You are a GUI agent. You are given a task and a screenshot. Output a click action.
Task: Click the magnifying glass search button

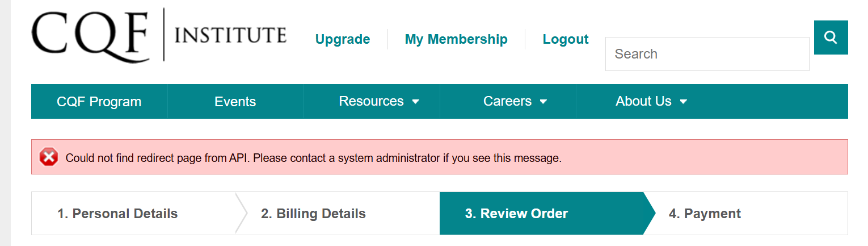(831, 37)
